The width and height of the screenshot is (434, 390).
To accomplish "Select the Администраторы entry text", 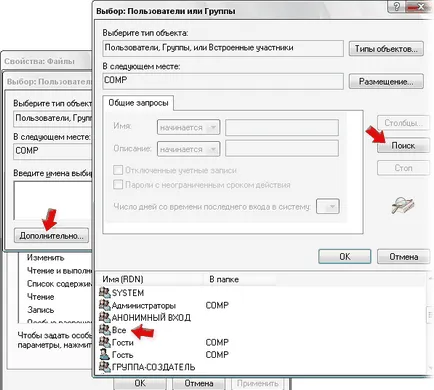I will click(144, 305).
